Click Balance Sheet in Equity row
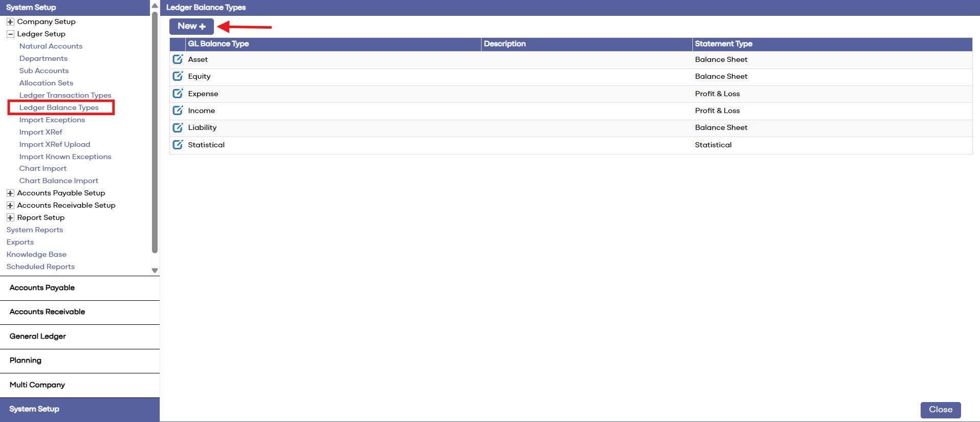 (721, 76)
